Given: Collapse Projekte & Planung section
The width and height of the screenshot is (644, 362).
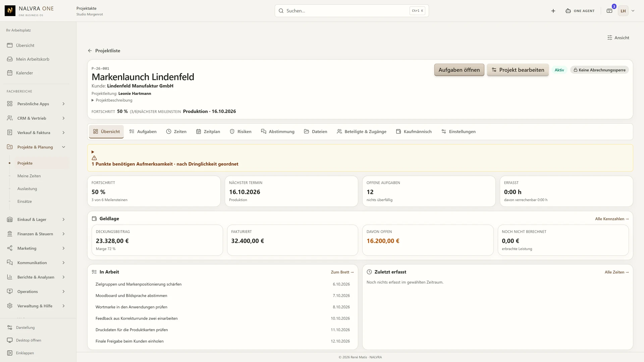Looking at the screenshot, I should pos(36,147).
